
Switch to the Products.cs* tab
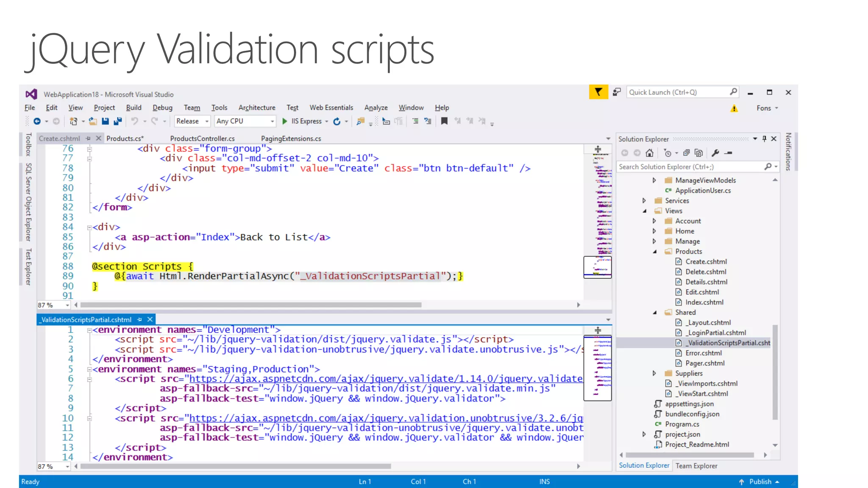pyautogui.click(x=125, y=139)
